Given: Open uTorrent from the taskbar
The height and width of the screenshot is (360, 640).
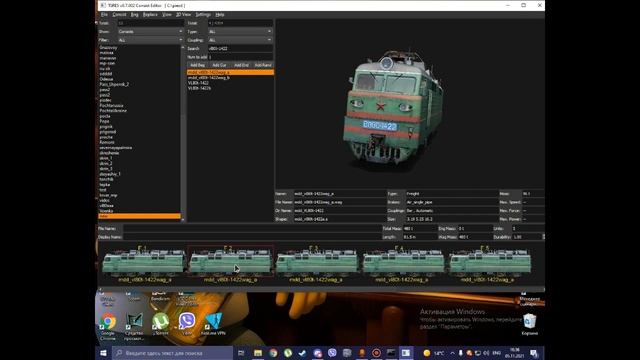Looking at the screenshot, I should coord(288,353).
